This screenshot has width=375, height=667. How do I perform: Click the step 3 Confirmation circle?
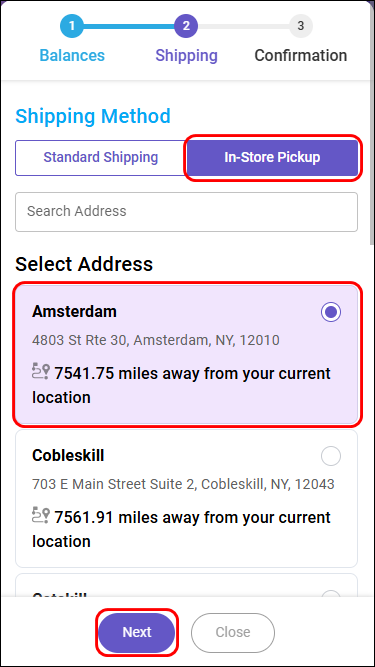pos(301,26)
